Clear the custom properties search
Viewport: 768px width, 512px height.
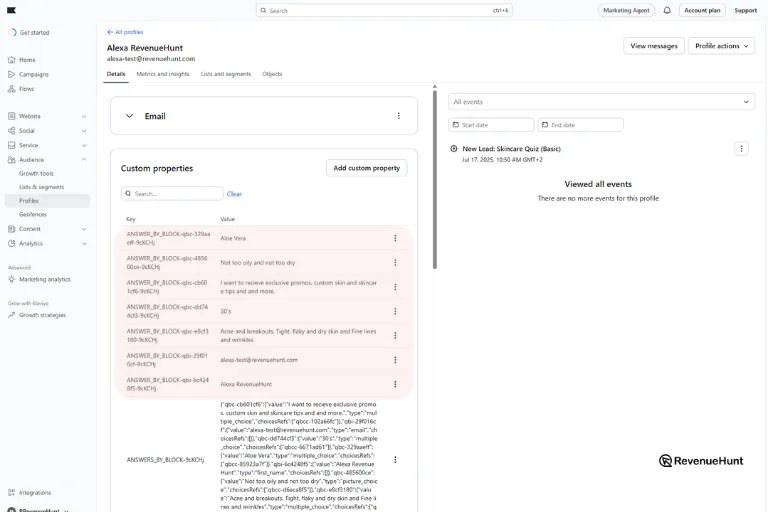coord(234,194)
